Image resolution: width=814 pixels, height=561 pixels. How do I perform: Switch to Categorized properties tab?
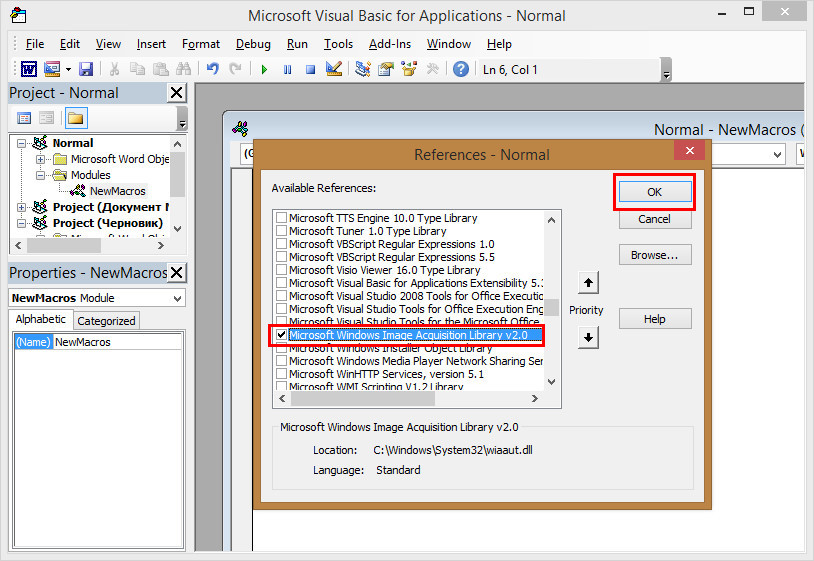point(106,321)
